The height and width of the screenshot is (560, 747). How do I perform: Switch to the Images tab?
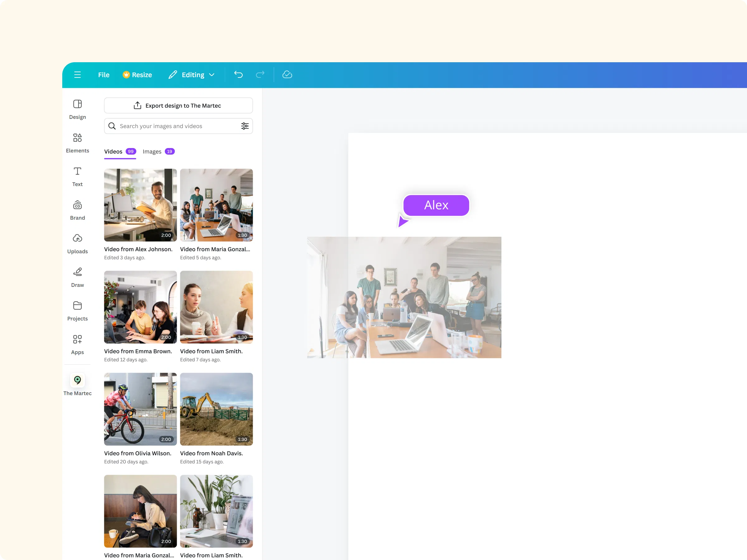[x=158, y=152]
